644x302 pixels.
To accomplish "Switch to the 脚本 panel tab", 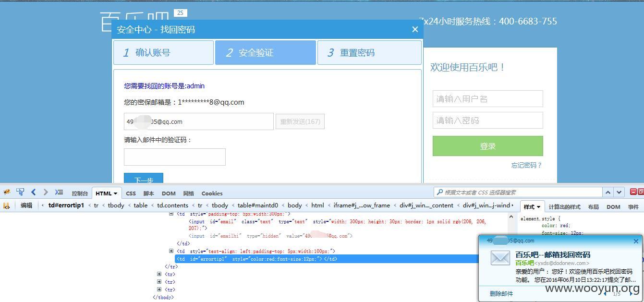I will tap(148, 193).
